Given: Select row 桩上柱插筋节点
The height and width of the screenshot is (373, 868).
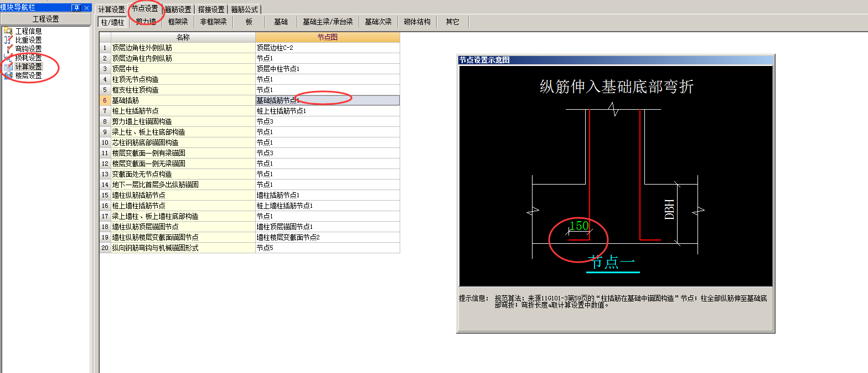Looking at the screenshot, I should coord(183,111).
